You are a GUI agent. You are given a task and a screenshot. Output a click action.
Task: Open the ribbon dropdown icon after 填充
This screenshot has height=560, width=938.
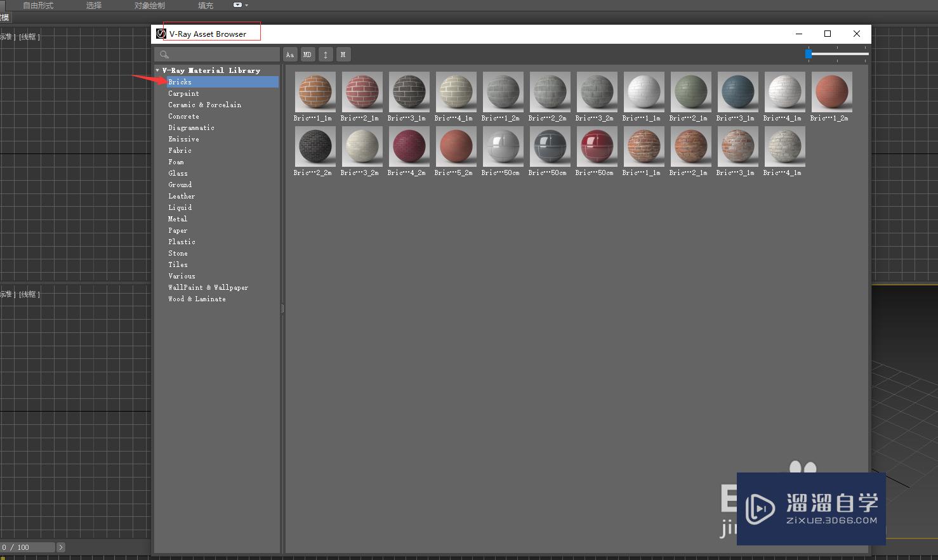[240, 5]
